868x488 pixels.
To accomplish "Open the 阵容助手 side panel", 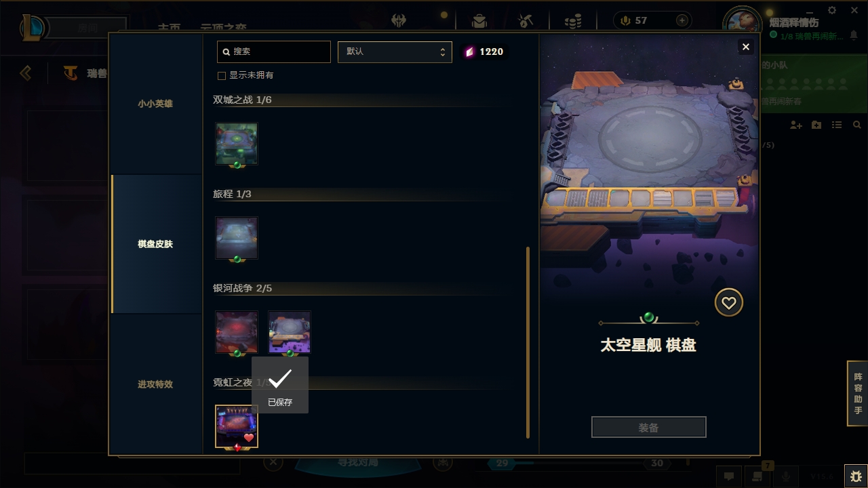I will 858,394.
